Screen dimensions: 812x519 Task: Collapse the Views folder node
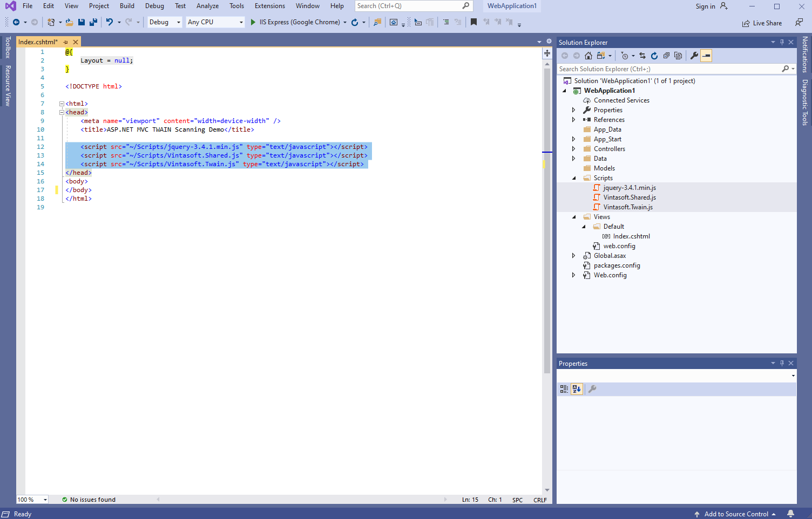pos(574,217)
